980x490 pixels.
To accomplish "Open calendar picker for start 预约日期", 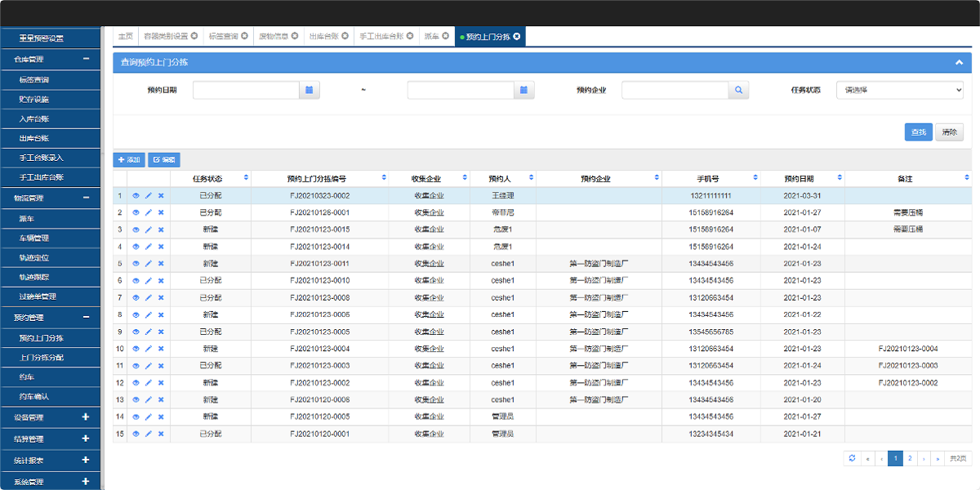I will 310,90.
